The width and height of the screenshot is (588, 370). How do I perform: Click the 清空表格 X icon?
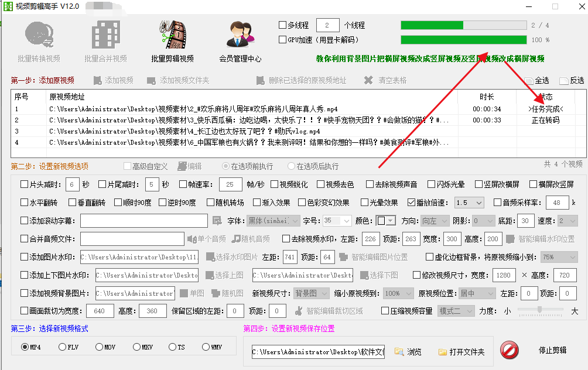pyautogui.click(x=368, y=80)
